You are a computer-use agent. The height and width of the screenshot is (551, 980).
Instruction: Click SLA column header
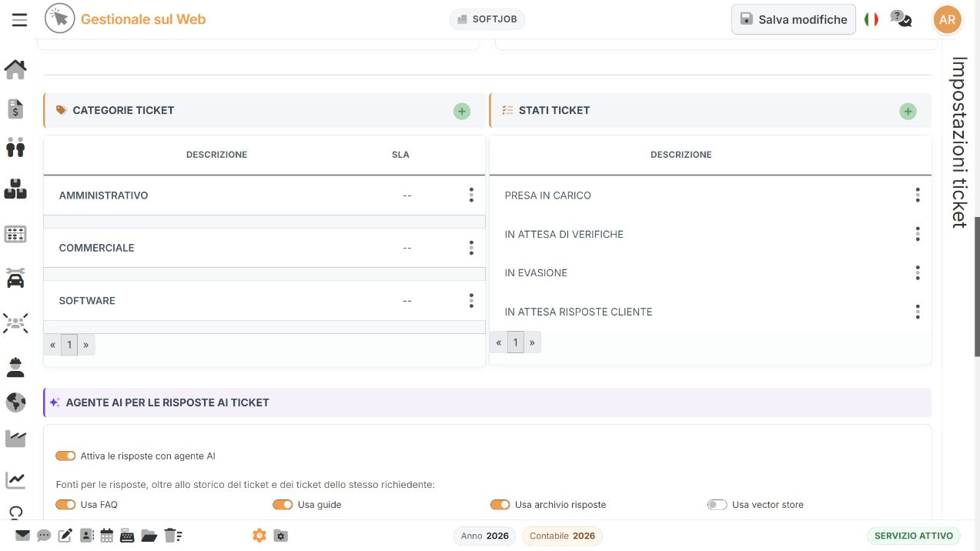pos(400,155)
